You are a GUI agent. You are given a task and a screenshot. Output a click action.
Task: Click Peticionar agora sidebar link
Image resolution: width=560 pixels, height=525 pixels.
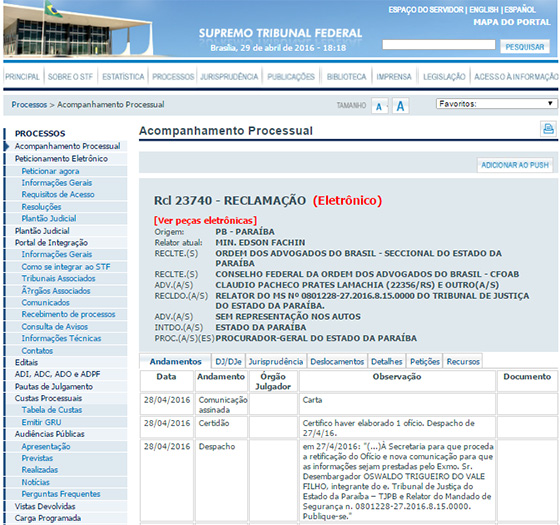pos(50,171)
